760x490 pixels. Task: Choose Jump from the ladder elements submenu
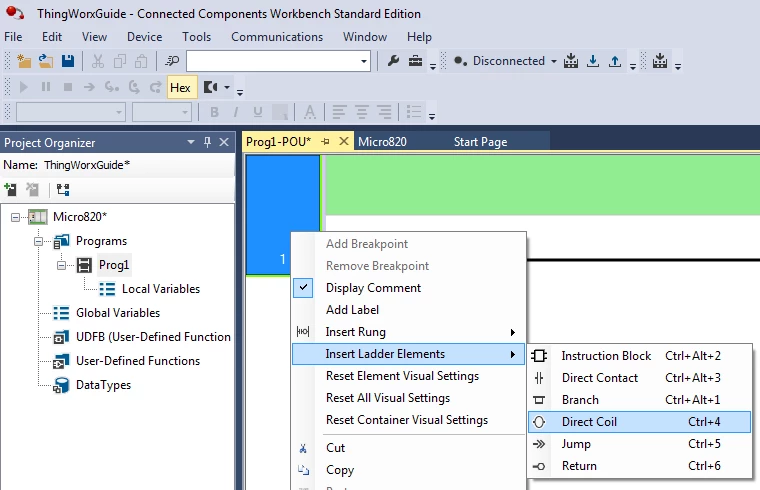point(639,443)
